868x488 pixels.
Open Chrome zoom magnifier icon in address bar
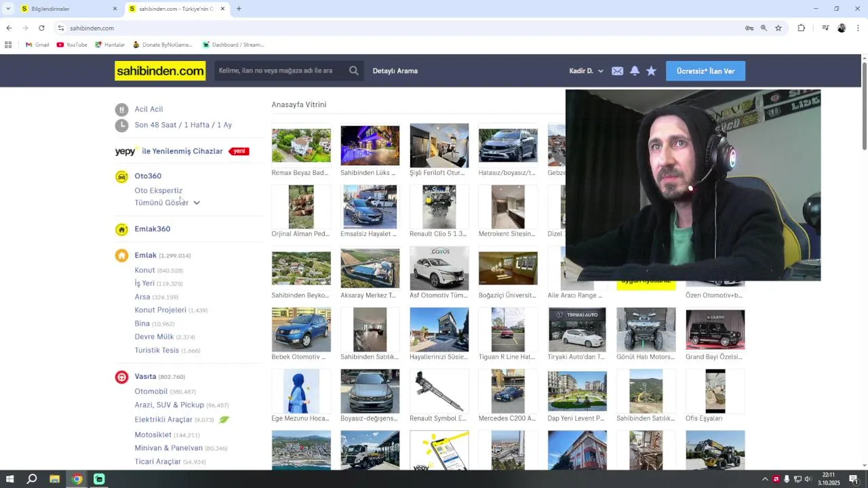pos(764,28)
